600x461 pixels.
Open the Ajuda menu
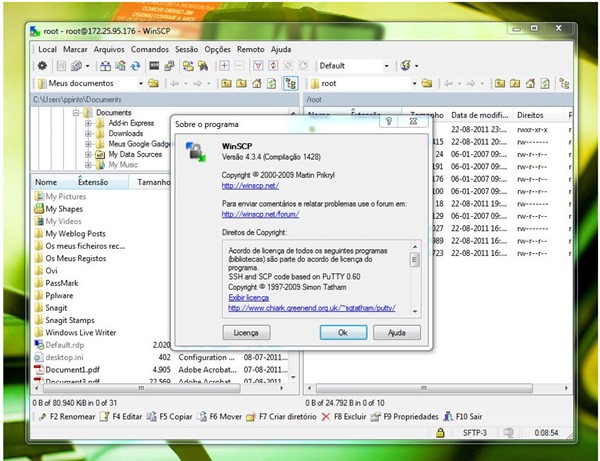coord(281,49)
